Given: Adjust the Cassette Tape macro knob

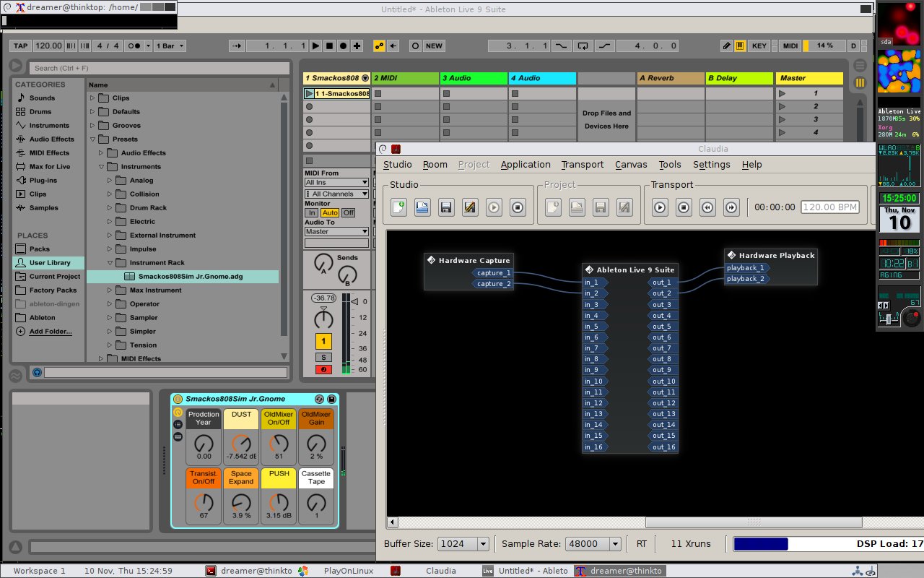Looking at the screenshot, I should click(x=316, y=502).
